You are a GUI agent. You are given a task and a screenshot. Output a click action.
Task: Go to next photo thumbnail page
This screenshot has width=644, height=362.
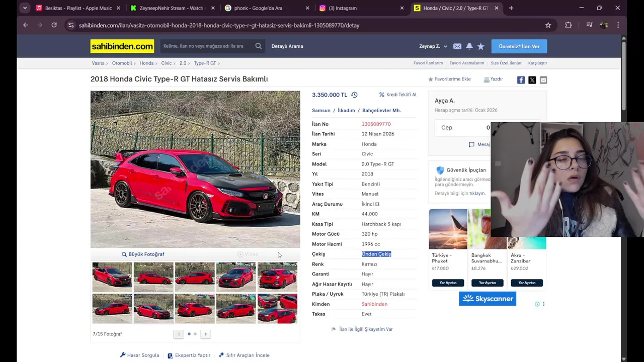tap(205, 334)
